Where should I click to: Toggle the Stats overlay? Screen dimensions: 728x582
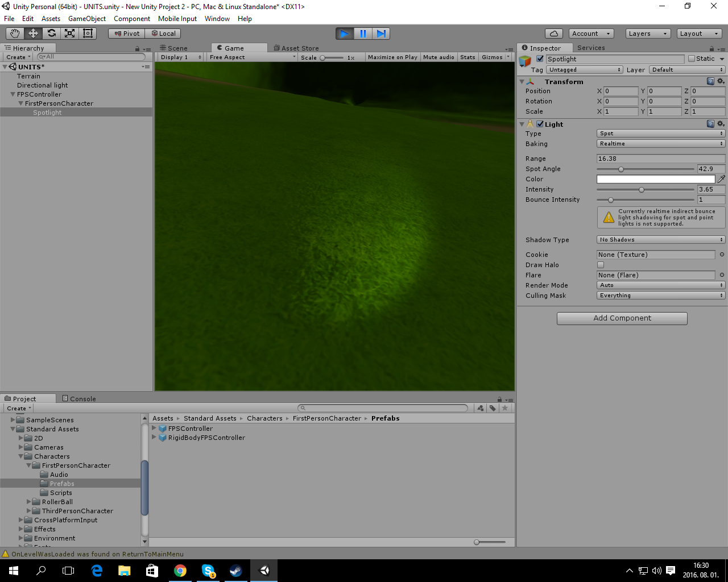pos(468,57)
